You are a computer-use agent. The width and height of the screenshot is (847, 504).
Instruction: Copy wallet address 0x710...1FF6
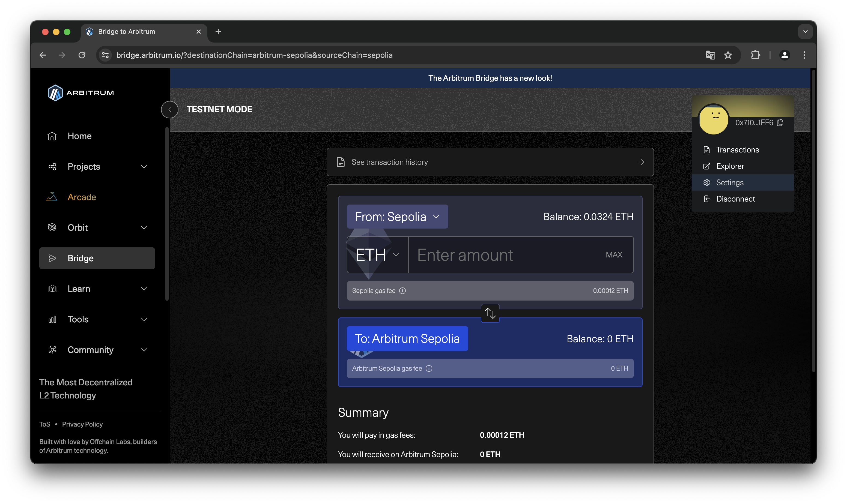pyautogui.click(x=780, y=122)
